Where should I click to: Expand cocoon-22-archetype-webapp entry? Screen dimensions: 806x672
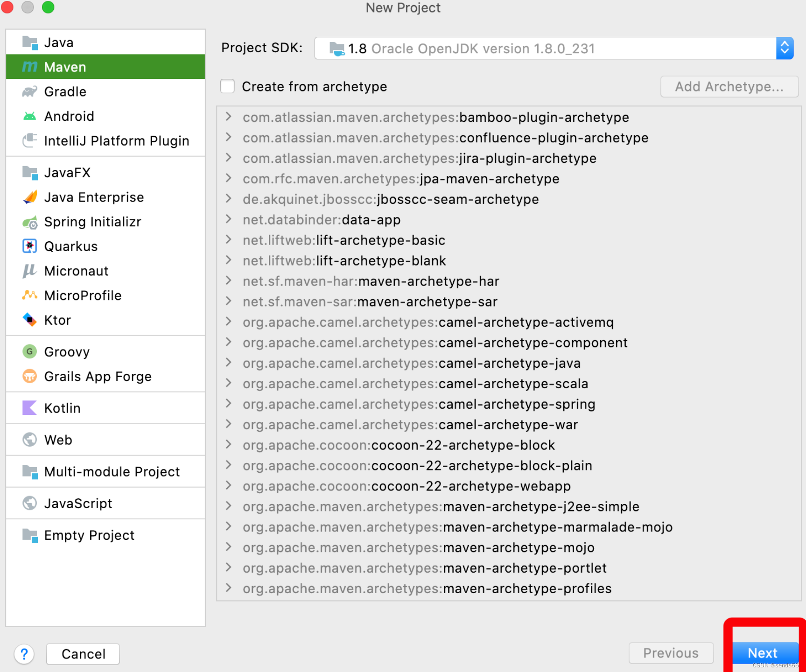229,485
